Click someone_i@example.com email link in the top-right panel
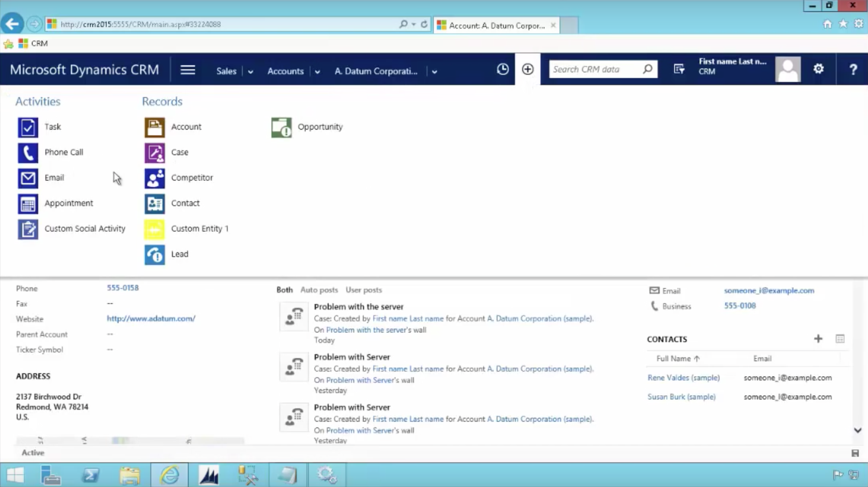Image resolution: width=868 pixels, height=487 pixels. pyautogui.click(x=769, y=290)
